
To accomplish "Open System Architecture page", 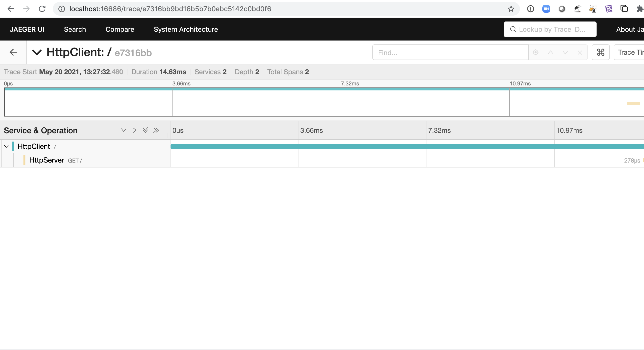I will (x=186, y=29).
